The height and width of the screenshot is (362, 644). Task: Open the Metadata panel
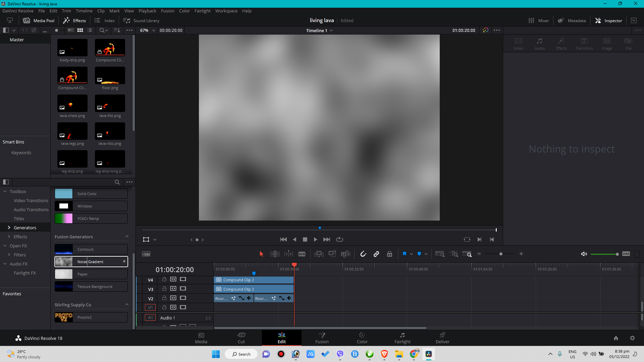572,20
